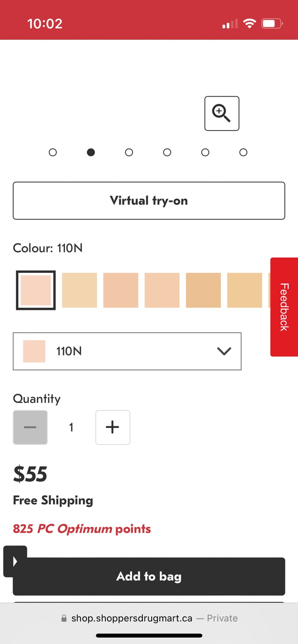Expand the side panel arrow icon
The image size is (298, 644).
[x=15, y=561]
